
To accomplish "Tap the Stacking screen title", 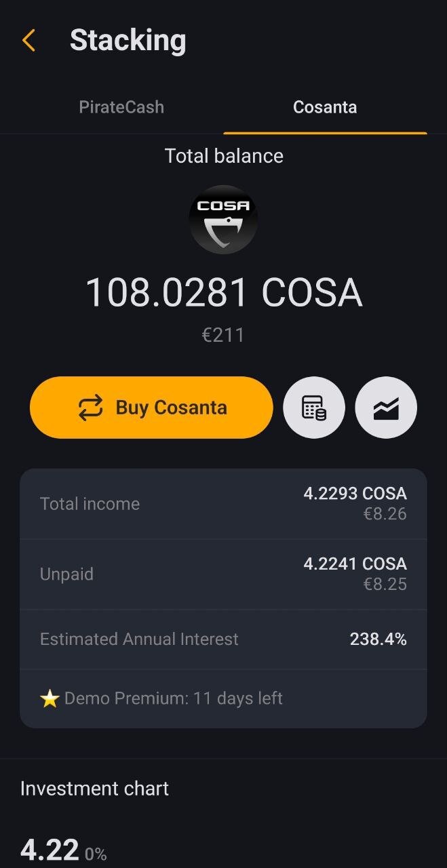I will [x=128, y=41].
